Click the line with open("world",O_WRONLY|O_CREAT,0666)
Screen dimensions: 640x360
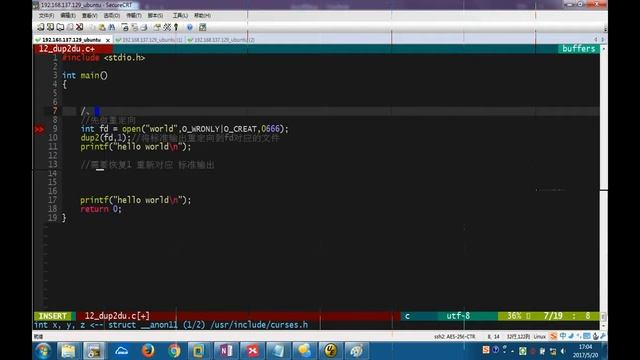click(x=184, y=129)
